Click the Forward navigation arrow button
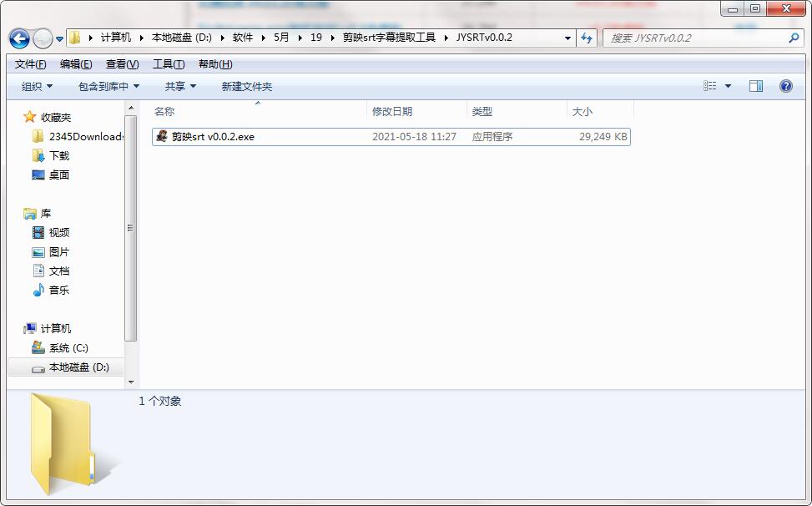The width and height of the screenshot is (812, 506). coord(43,38)
